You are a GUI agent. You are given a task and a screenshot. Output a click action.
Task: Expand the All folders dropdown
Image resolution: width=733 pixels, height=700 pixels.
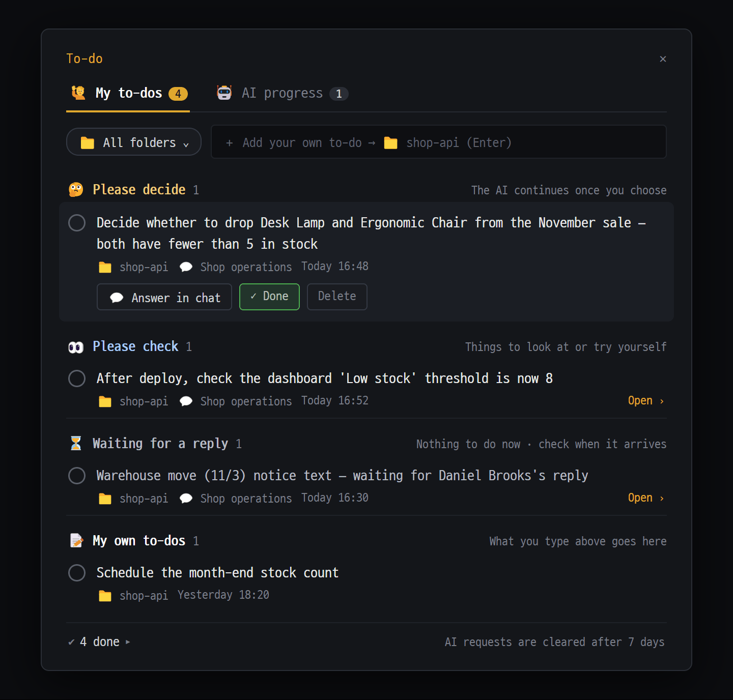click(x=134, y=142)
